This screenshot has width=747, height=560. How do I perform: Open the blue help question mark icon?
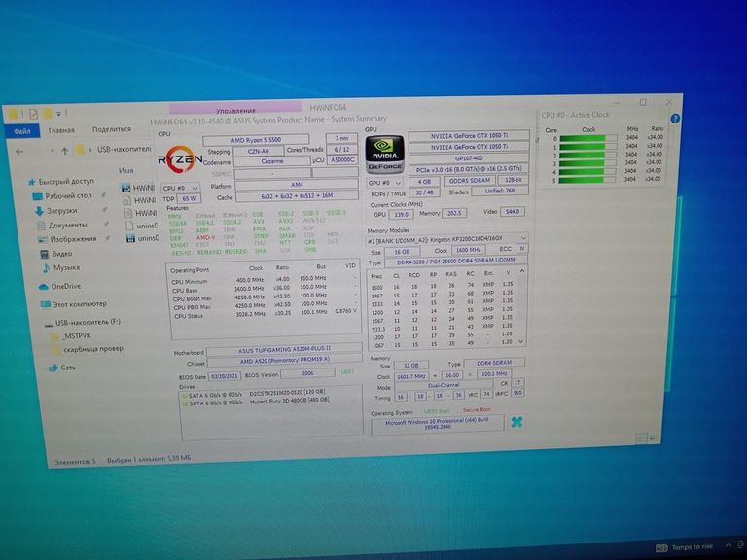click(x=675, y=119)
